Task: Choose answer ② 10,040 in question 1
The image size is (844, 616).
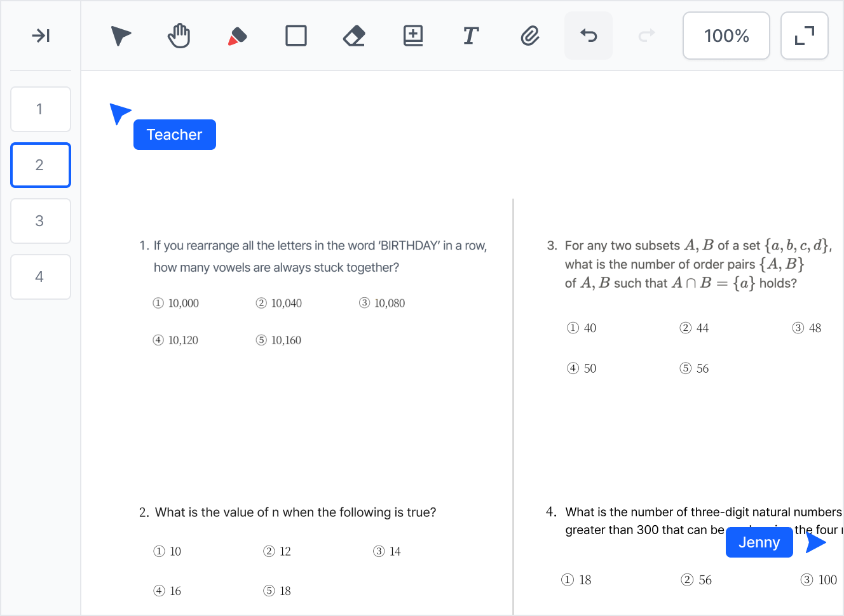Action: click(279, 304)
